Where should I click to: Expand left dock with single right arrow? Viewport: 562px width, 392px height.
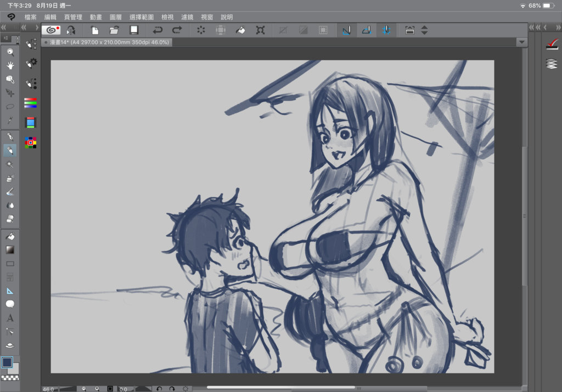coord(37,27)
